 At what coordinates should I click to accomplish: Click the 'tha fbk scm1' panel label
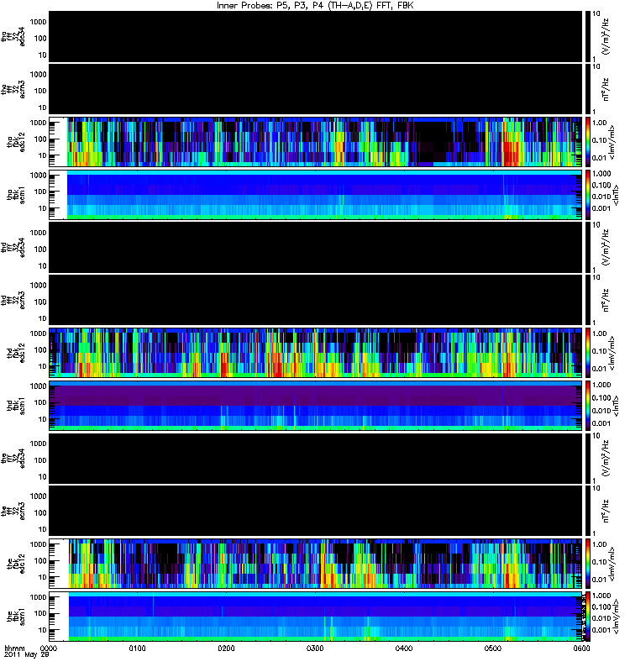pos(16,195)
